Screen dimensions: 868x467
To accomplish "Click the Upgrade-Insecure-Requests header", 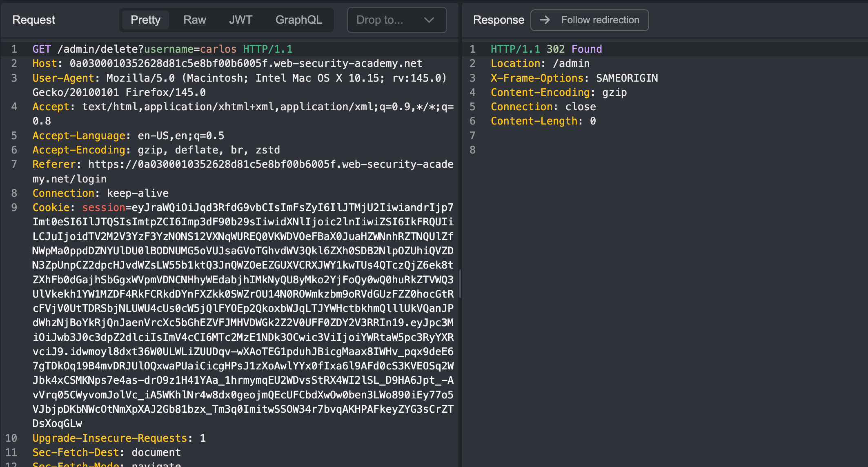I will (x=109, y=438).
